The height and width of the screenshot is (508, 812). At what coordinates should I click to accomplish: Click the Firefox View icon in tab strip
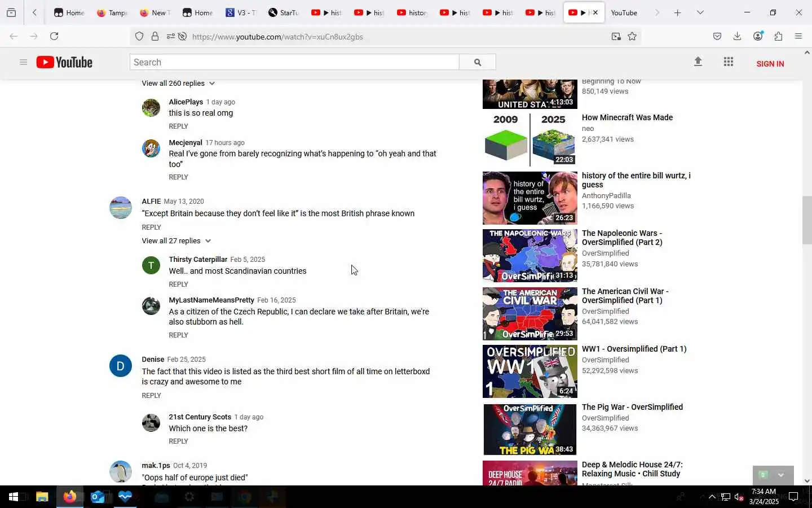point(11,13)
